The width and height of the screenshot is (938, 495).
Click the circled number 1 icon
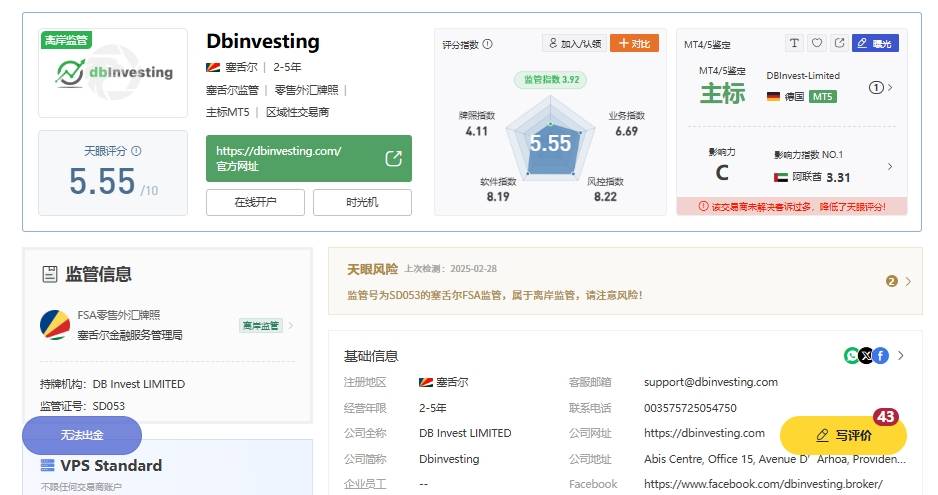[x=876, y=87]
